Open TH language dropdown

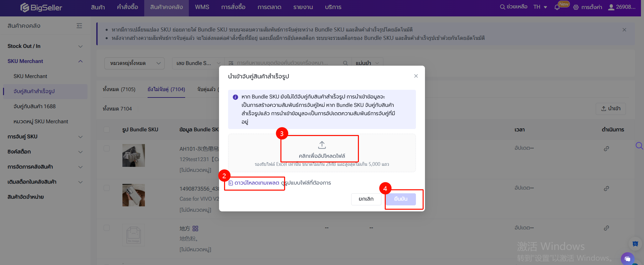click(540, 7)
